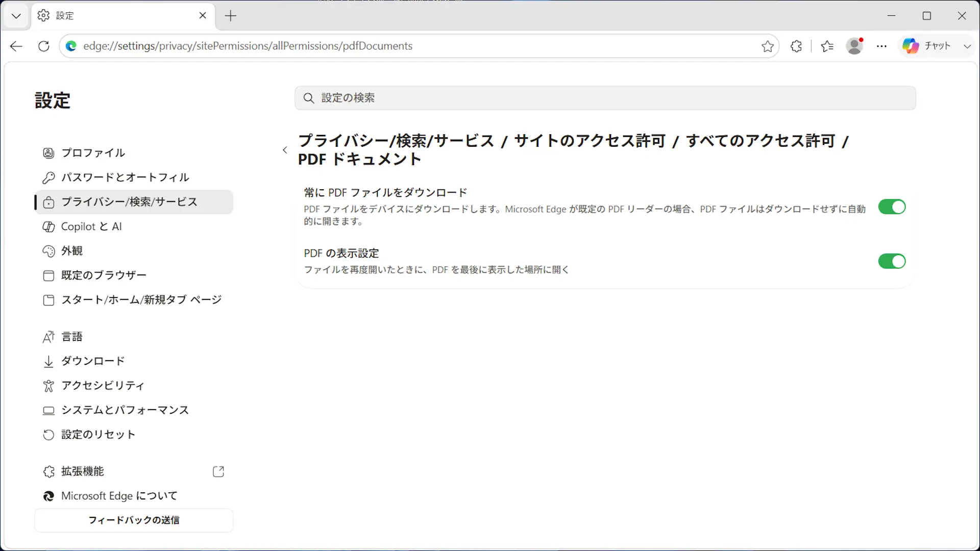
Task: Expand the arrow next to チャット
Action: click(967, 46)
